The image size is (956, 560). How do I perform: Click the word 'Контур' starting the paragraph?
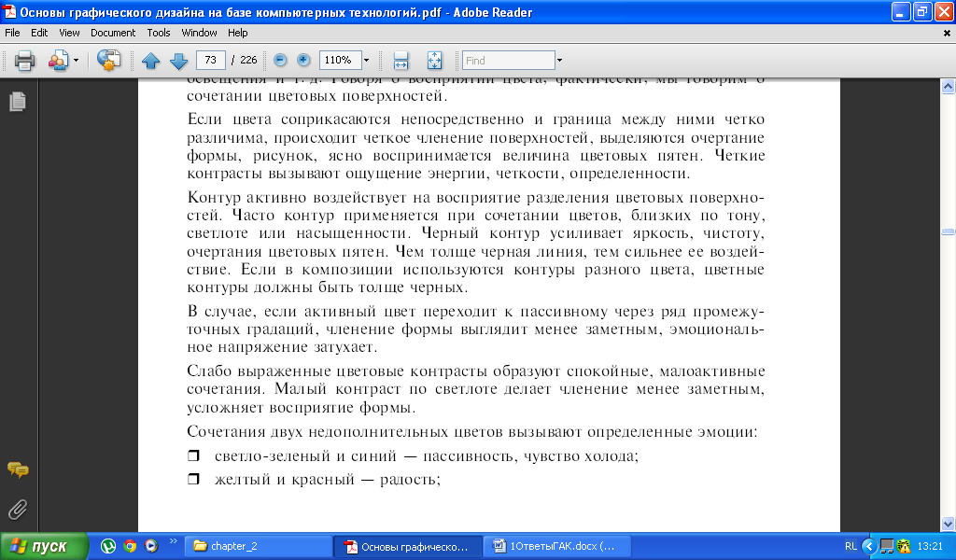coord(215,198)
